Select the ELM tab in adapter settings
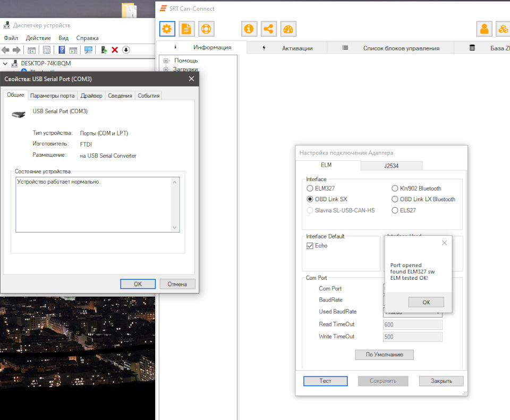This screenshot has height=420, width=510. click(326, 165)
